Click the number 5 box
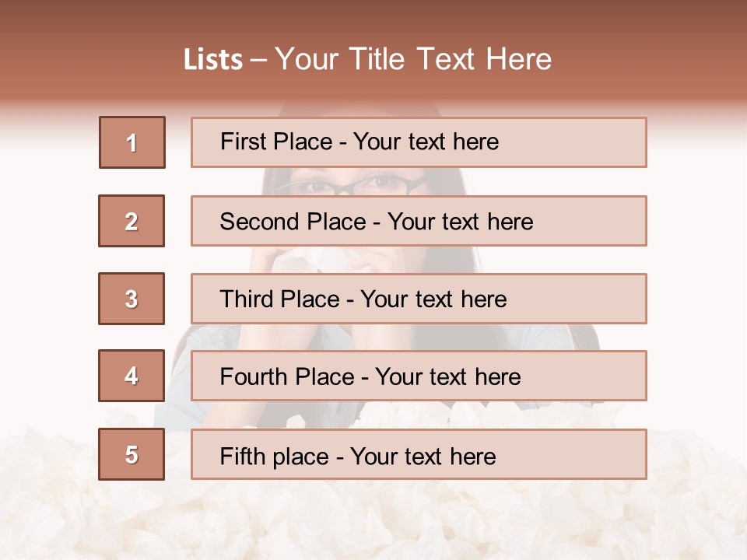 [132, 454]
